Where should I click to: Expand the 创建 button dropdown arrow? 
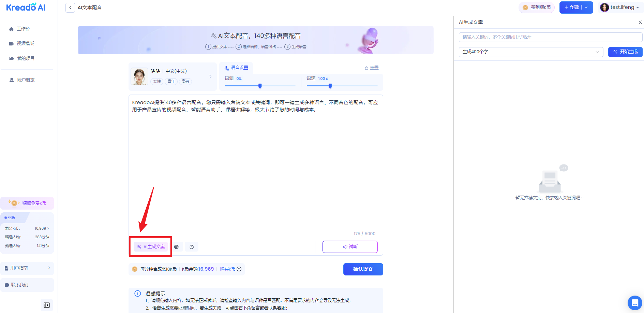click(586, 8)
